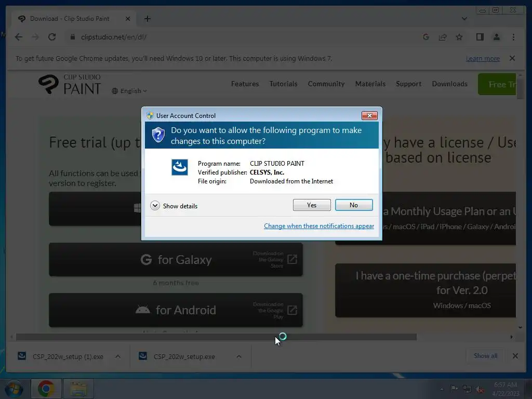532x399 pixels.
Task: Open options chevron for CSP_202w_setup (1).exe
Action: (118, 356)
